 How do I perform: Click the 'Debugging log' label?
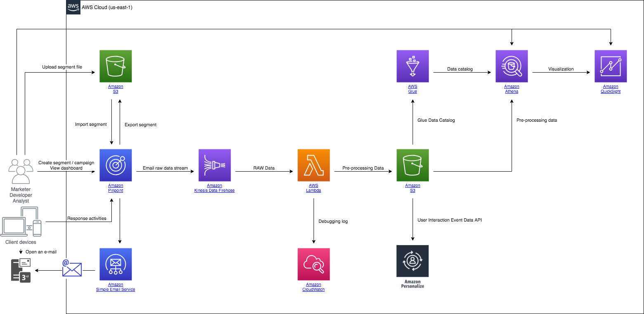(x=333, y=221)
